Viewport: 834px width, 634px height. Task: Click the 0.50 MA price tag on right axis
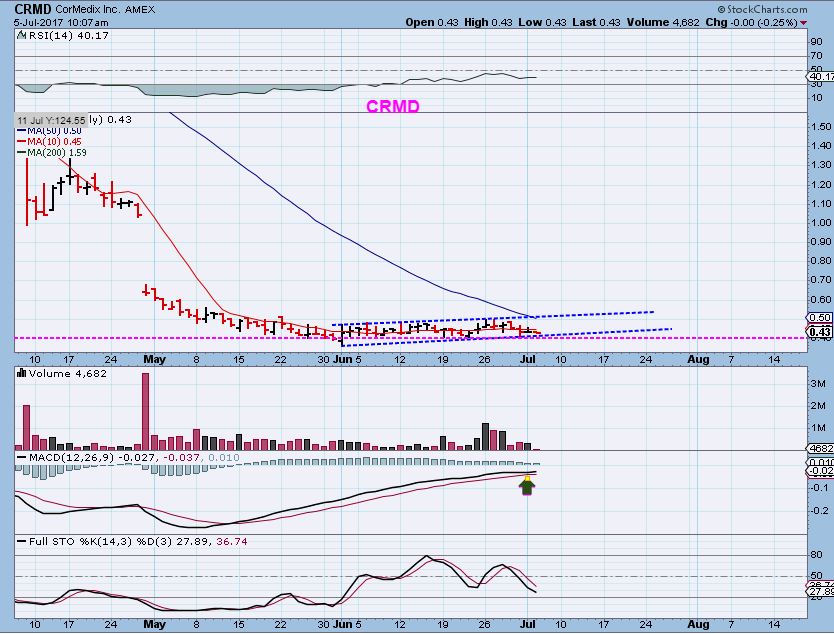point(820,318)
